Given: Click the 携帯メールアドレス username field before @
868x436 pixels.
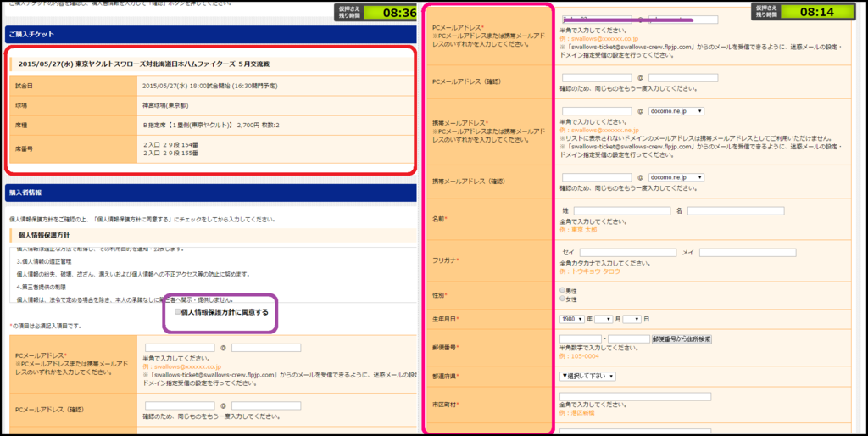Looking at the screenshot, I should point(596,111).
